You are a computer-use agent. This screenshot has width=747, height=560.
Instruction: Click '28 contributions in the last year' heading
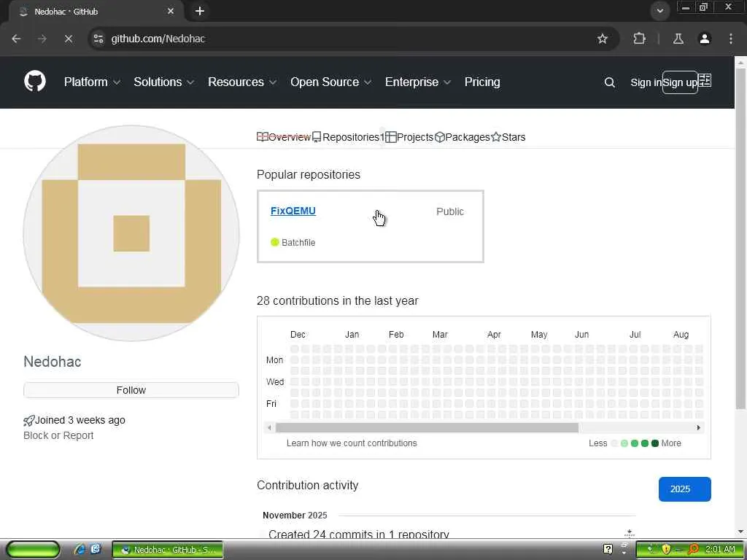337,301
